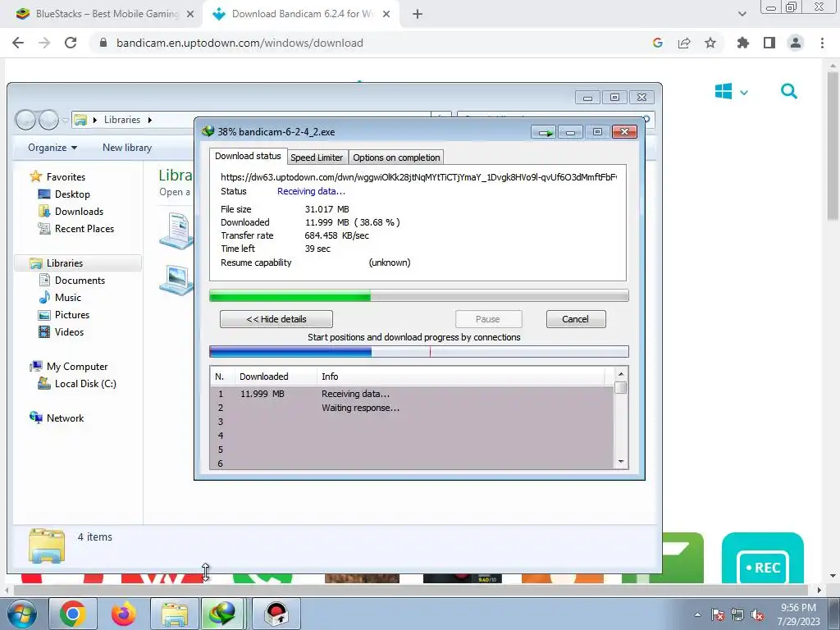Toggle Chrome side panel icon
This screenshot has width=840, height=630.
769,43
